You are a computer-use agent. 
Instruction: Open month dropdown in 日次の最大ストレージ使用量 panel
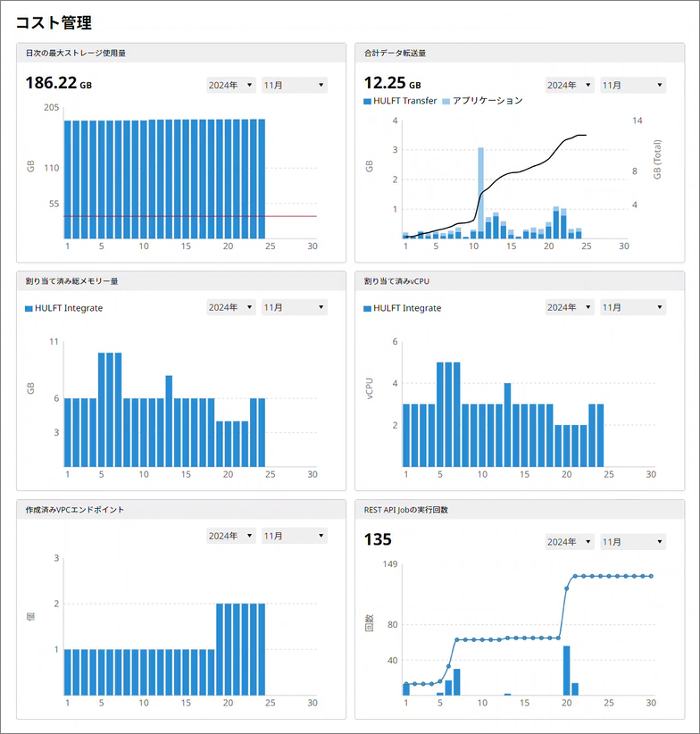(294, 86)
